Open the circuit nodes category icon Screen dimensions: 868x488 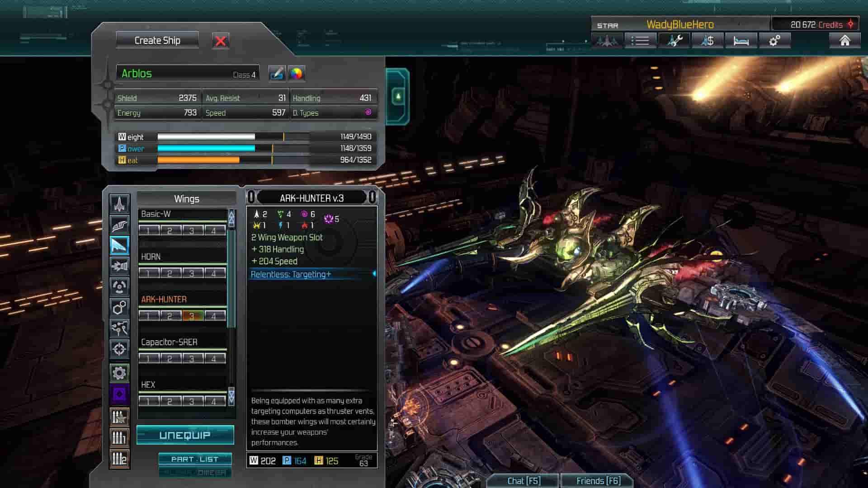(119, 328)
